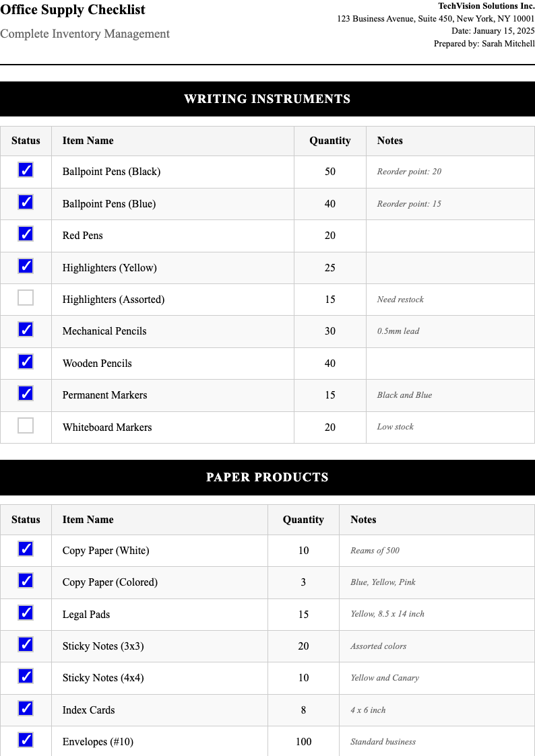Uncheck the Envelopes (#10) checkbox
This screenshot has width=535, height=756.
26,740
